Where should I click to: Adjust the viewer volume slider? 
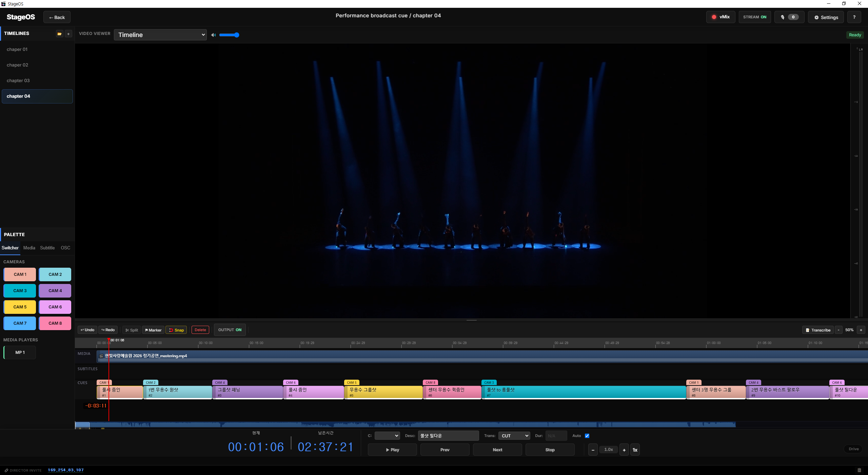229,35
